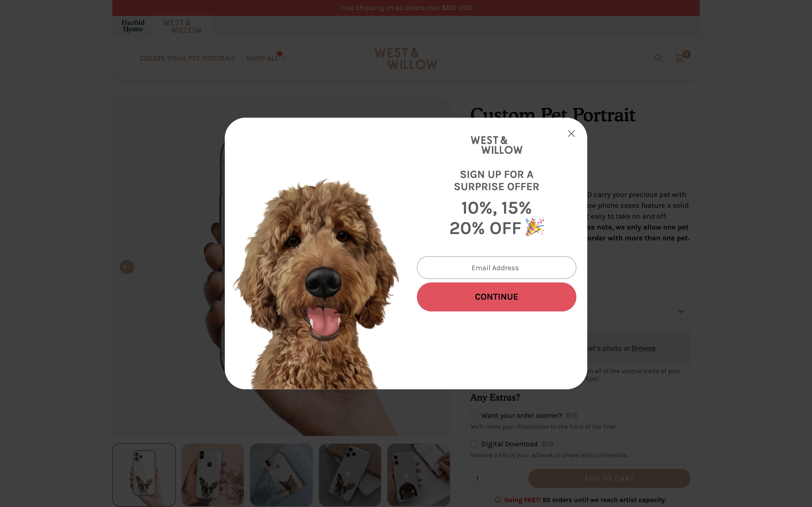Select the first phone case thumbnail
This screenshot has height=507, width=812.
pyautogui.click(x=144, y=474)
